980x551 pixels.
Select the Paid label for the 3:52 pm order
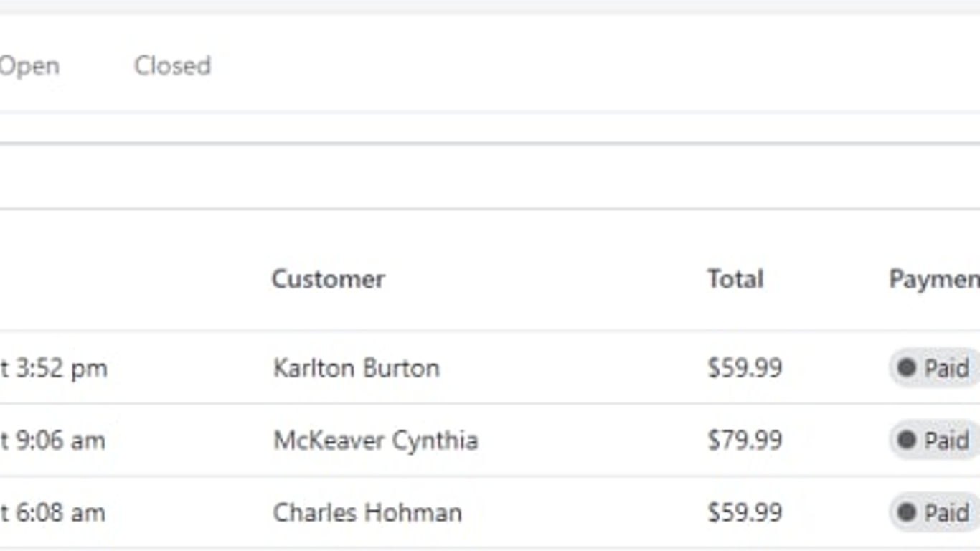click(x=946, y=368)
